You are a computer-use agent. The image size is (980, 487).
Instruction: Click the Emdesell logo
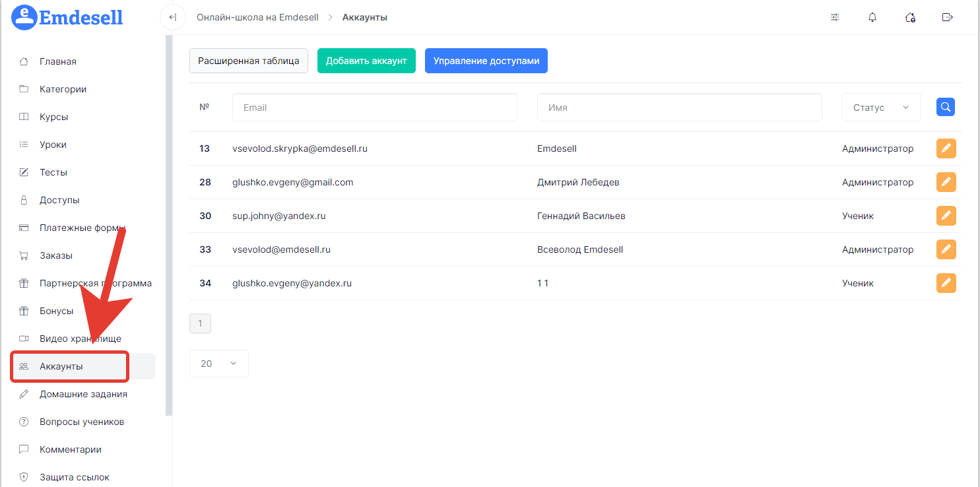67,17
